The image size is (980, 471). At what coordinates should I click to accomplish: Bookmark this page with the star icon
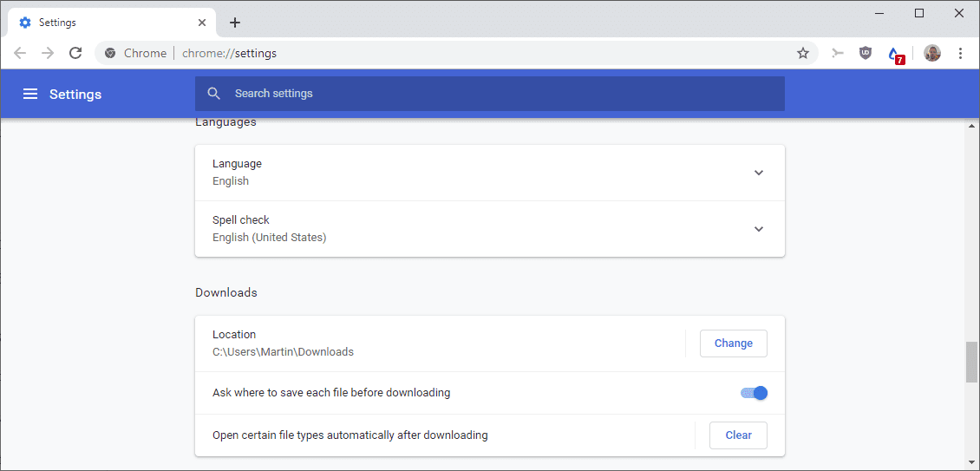pyautogui.click(x=803, y=53)
